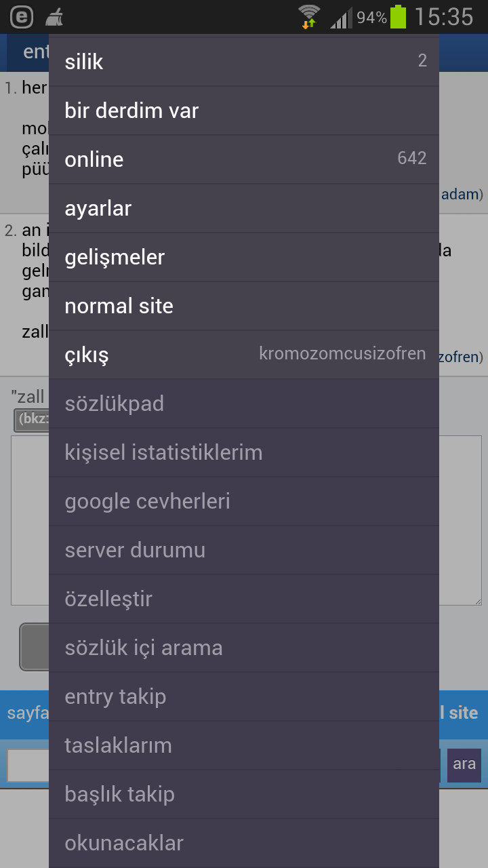
Task: Tap the broom cleaner icon in status bar
Action: click(x=55, y=16)
